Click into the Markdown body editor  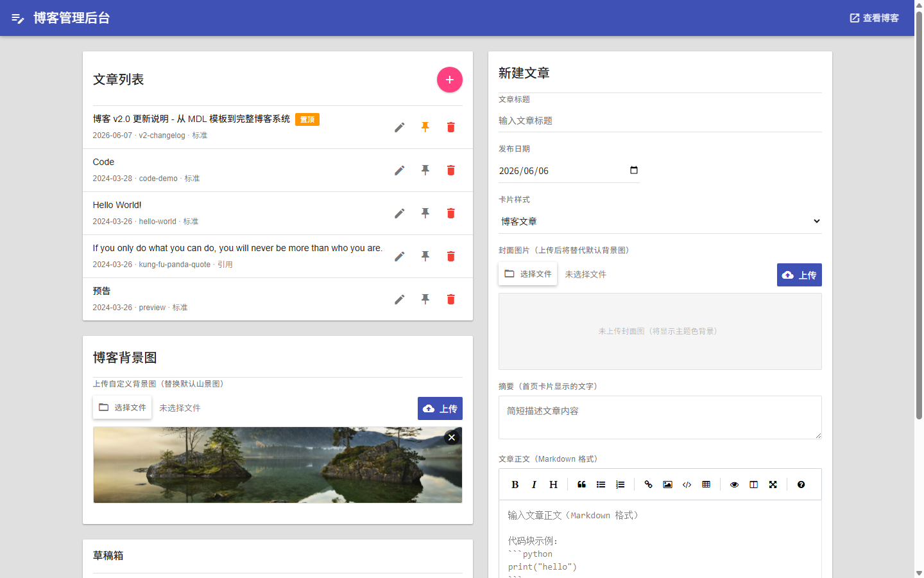[660, 539]
